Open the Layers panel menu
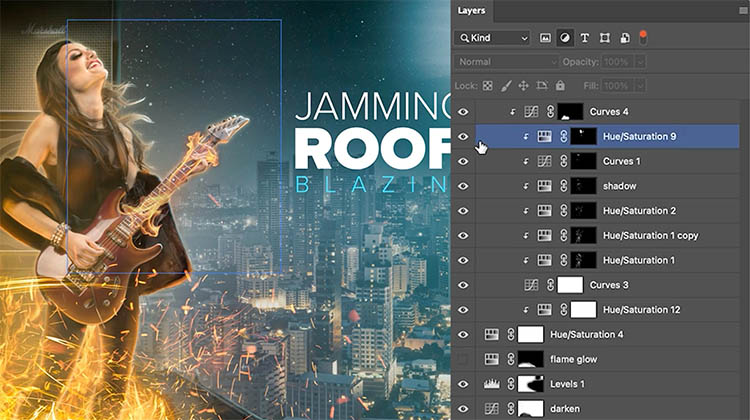Screen dimensions: 750x420 pyautogui.click(x=743, y=11)
